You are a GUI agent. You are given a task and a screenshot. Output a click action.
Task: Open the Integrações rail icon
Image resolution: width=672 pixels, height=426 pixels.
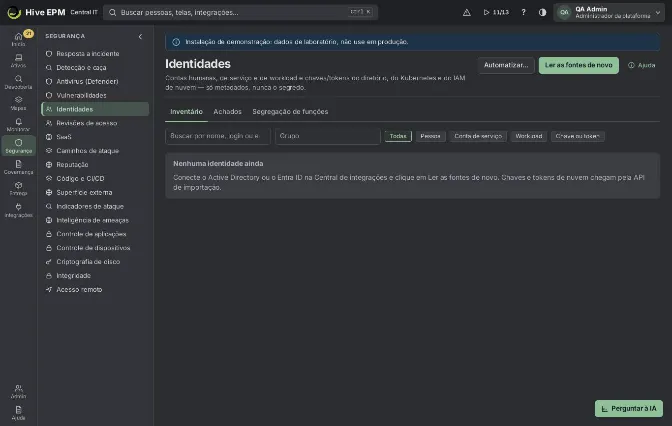pyautogui.click(x=18, y=210)
